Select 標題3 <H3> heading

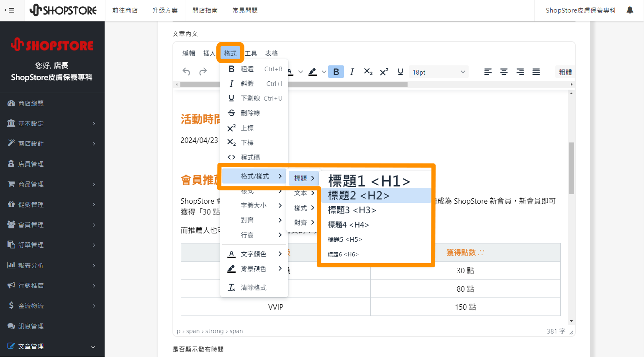(376, 210)
